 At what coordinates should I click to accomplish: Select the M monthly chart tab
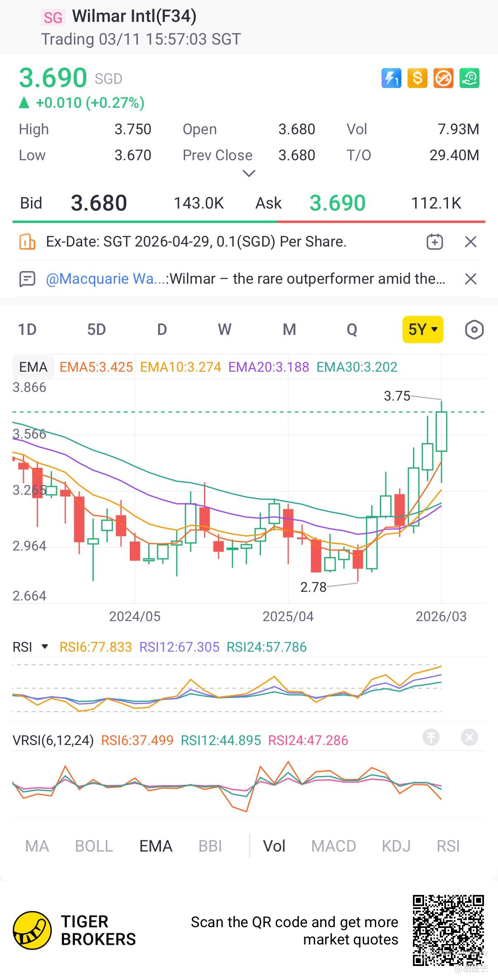click(x=289, y=330)
